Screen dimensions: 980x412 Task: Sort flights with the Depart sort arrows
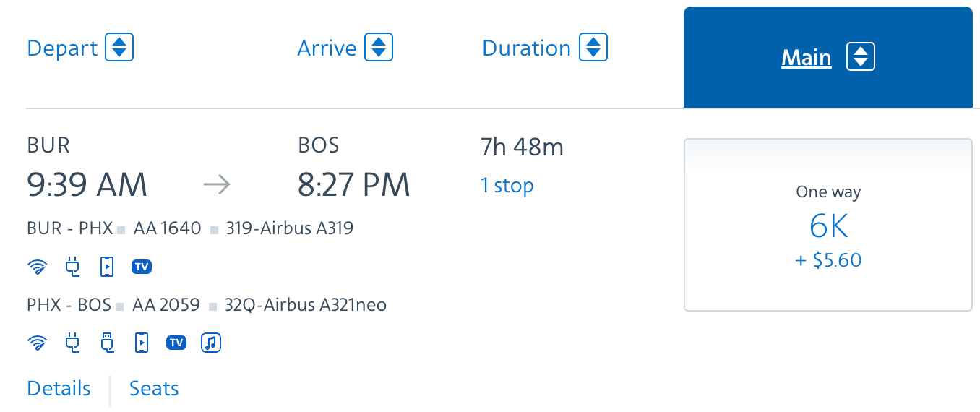pos(119,48)
